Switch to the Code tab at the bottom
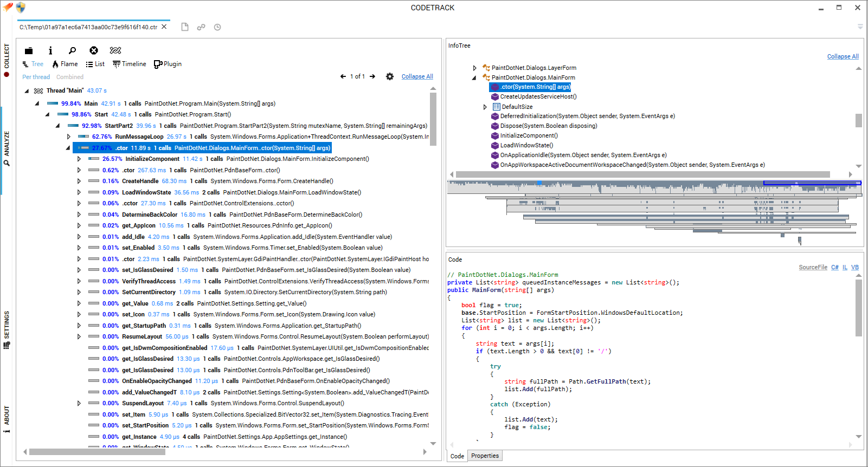Screen dimensions: 868x467 [457, 456]
